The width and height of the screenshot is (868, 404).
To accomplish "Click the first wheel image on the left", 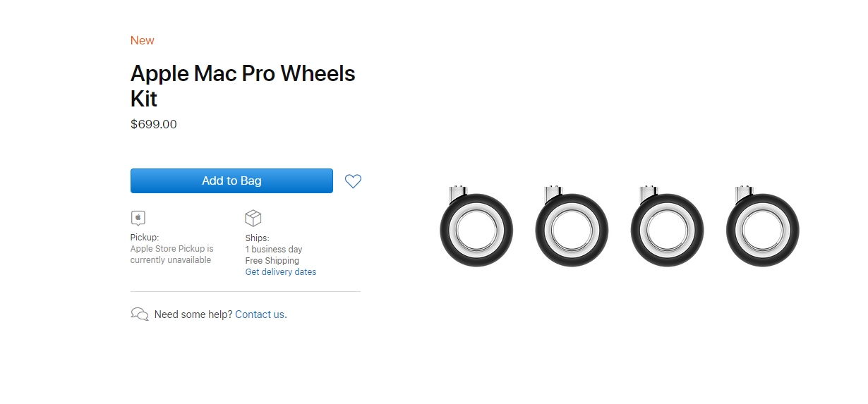I will (x=476, y=227).
